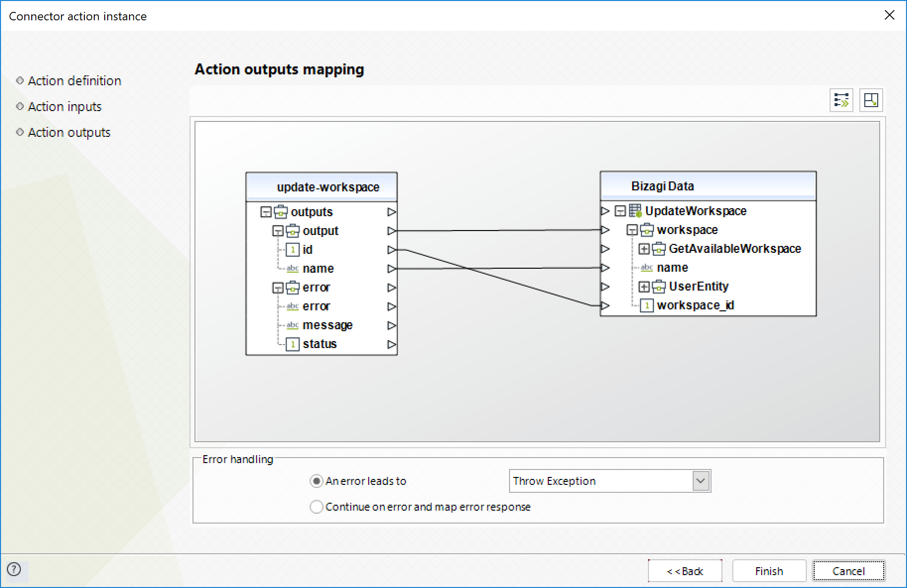Viewport: 907px width, 588px height.
Task: Collapse the outputs tree node
Action: (x=266, y=212)
